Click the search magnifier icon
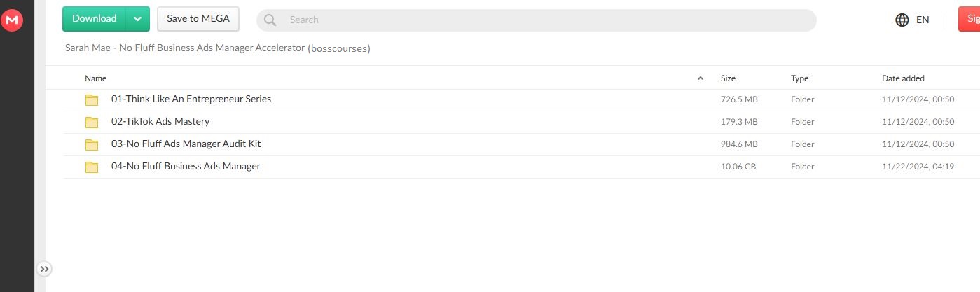Screen dimensions: 980x292 coord(270,20)
